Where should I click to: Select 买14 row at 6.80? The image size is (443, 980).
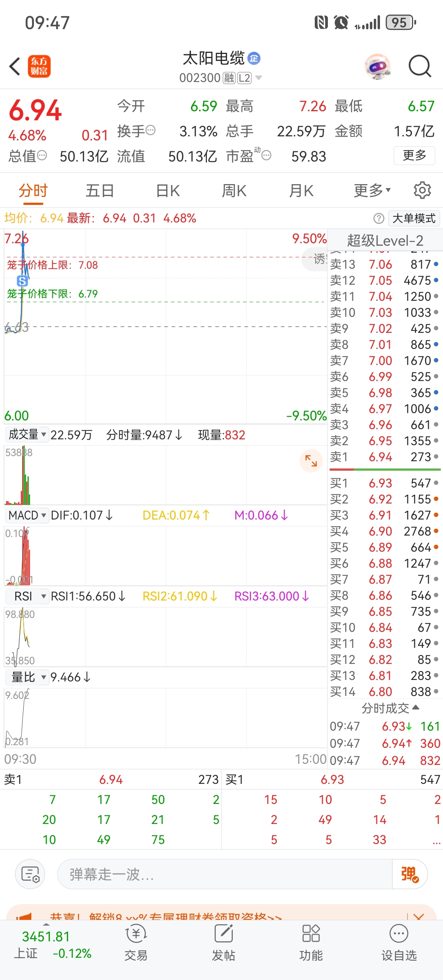tap(385, 692)
